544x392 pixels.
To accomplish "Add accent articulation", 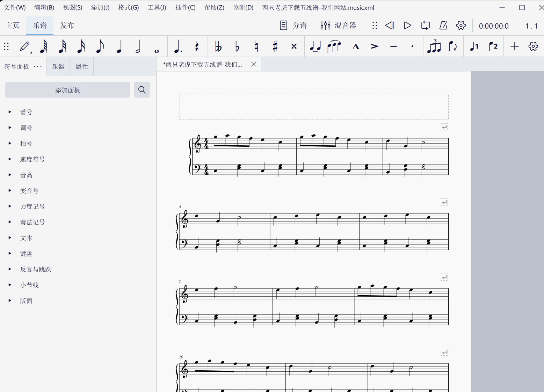I will pos(375,46).
